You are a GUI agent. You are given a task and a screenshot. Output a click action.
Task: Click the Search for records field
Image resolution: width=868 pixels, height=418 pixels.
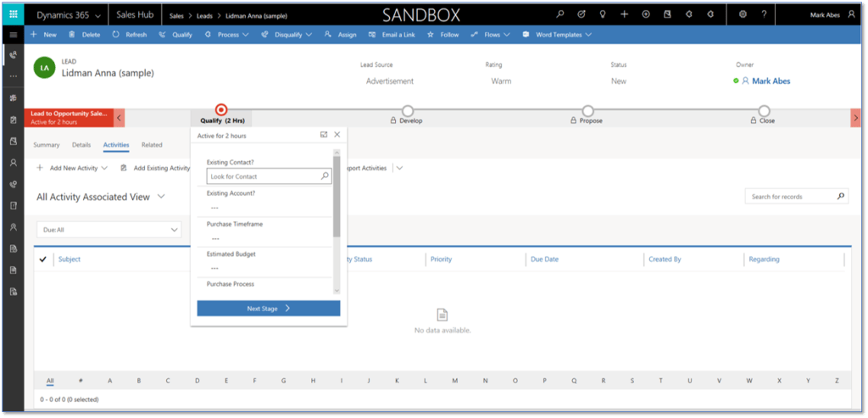[x=797, y=196]
